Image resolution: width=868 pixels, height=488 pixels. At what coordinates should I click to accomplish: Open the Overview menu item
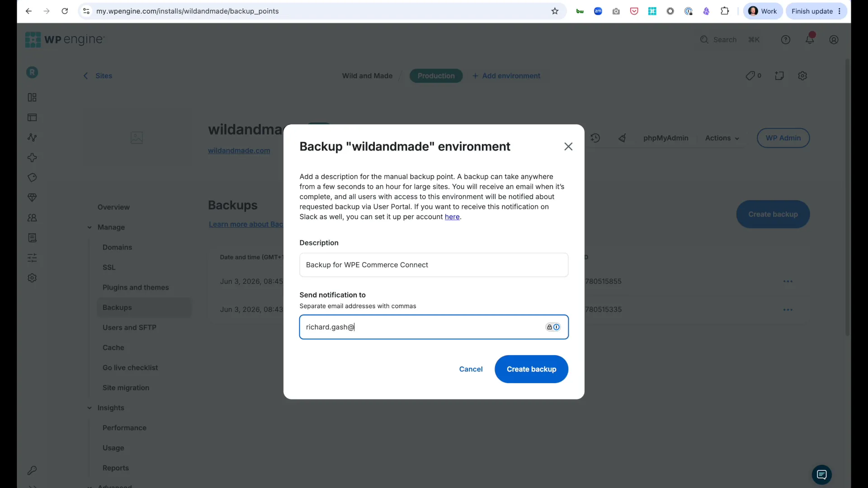(x=113, y=207)
